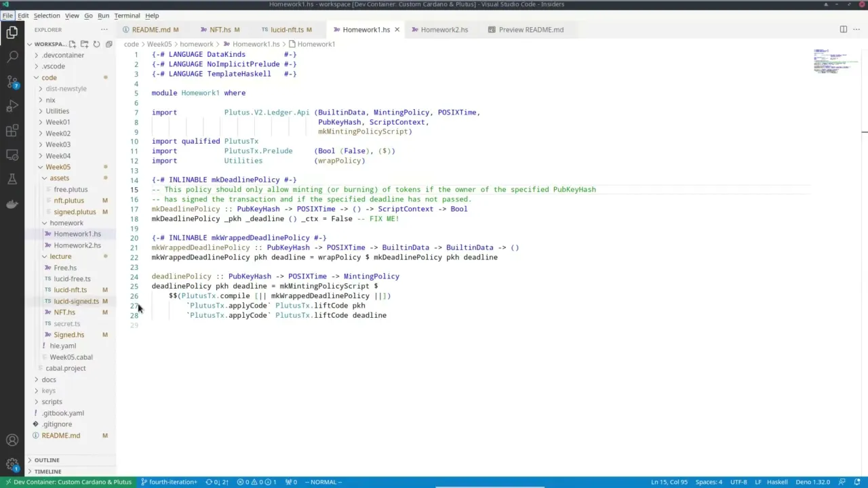
Task: Open the Docker view in activity bar
Action: 12,204
